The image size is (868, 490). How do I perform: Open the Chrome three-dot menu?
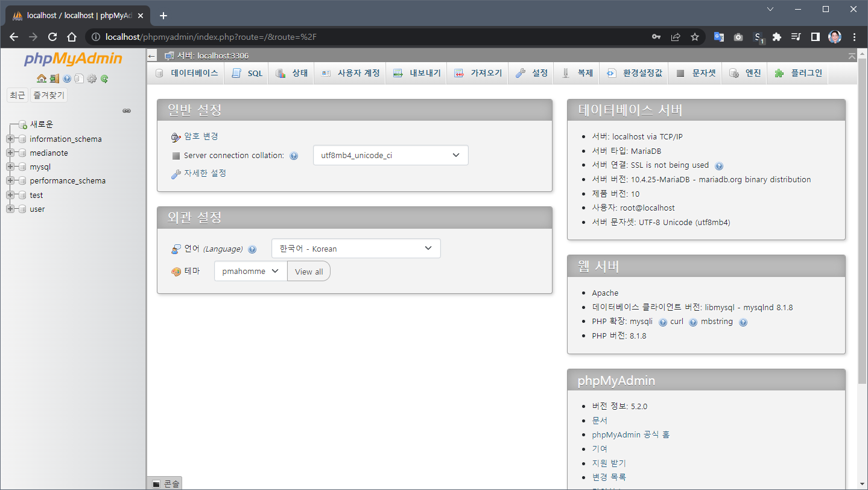854,37
